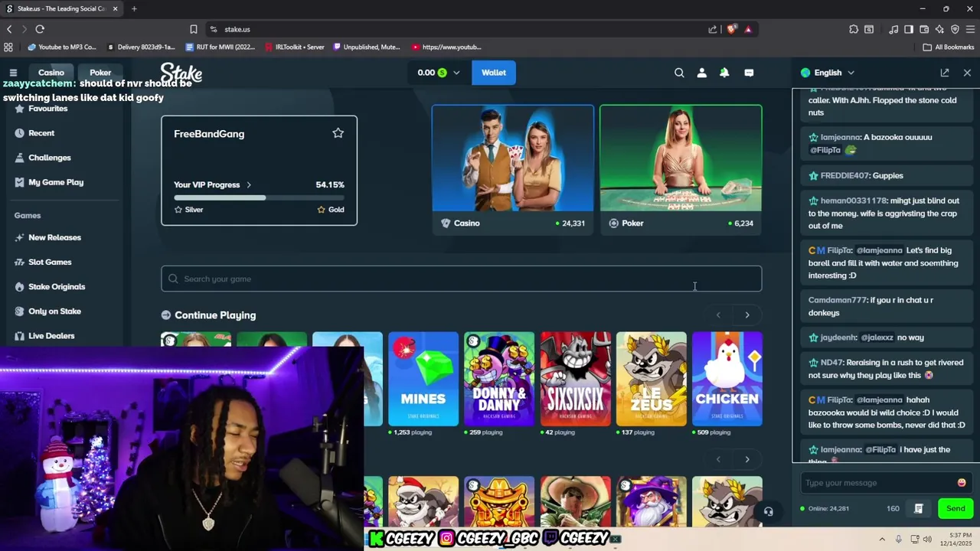Go back with browser back arrow
The width and height of the screenshot is (980, 551).
coord(9,29)
